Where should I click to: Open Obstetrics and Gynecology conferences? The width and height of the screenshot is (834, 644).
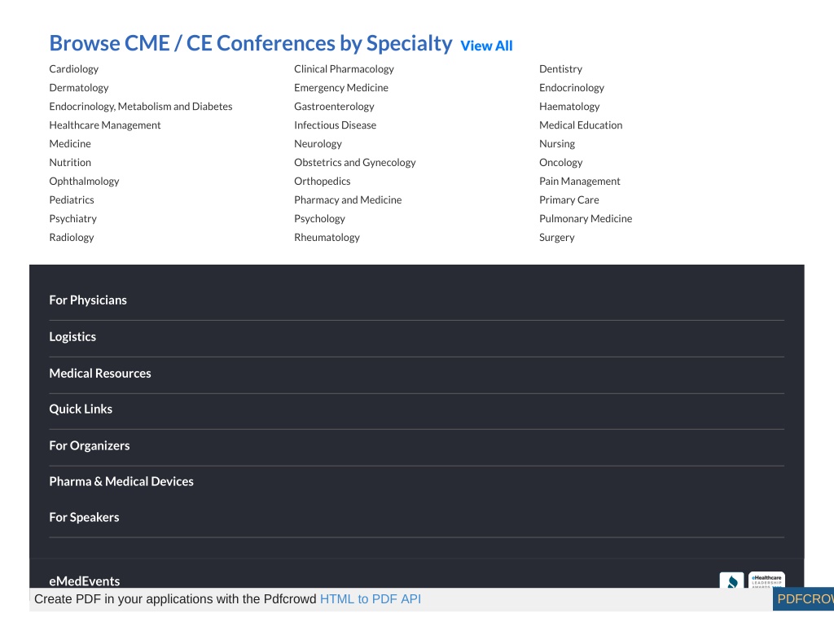(355, 163)
